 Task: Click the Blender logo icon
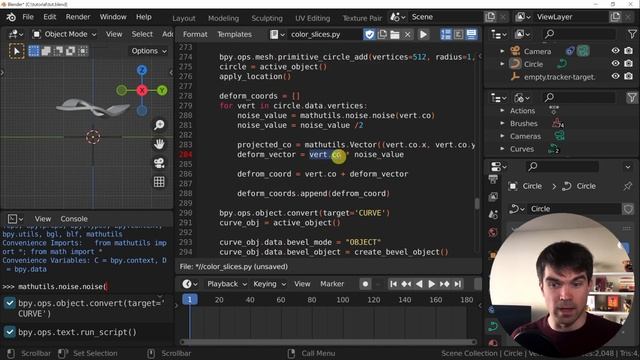pyautogui.click(x=11, y=17)
